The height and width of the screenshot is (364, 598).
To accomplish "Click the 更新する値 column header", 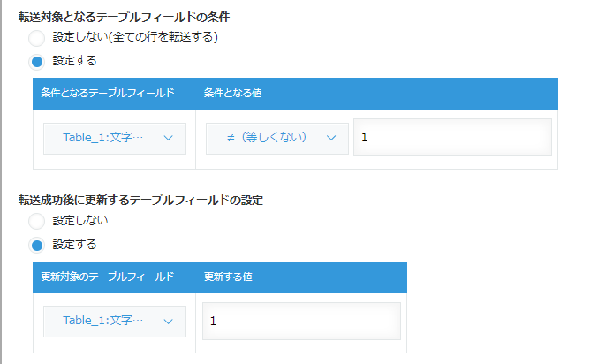I will pos(228,277).
